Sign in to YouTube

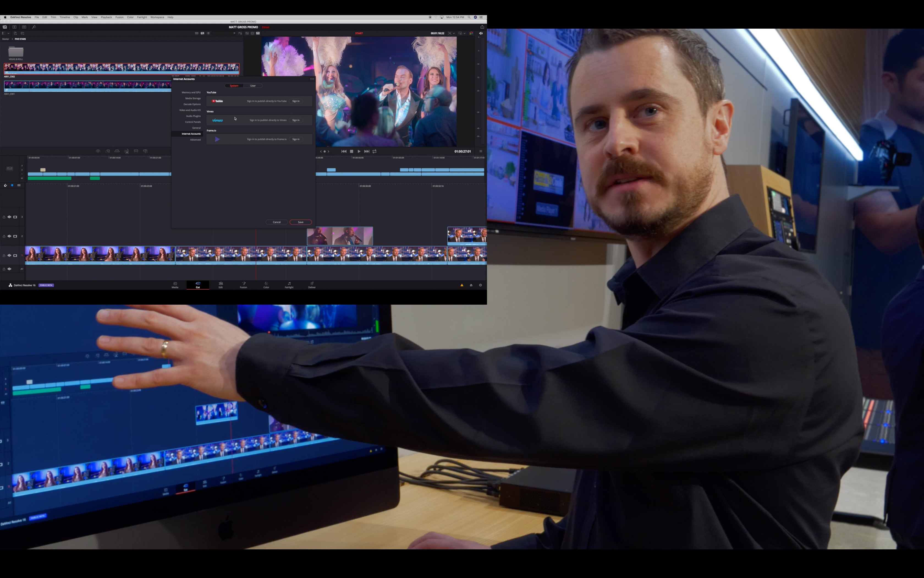click(296, 101)
